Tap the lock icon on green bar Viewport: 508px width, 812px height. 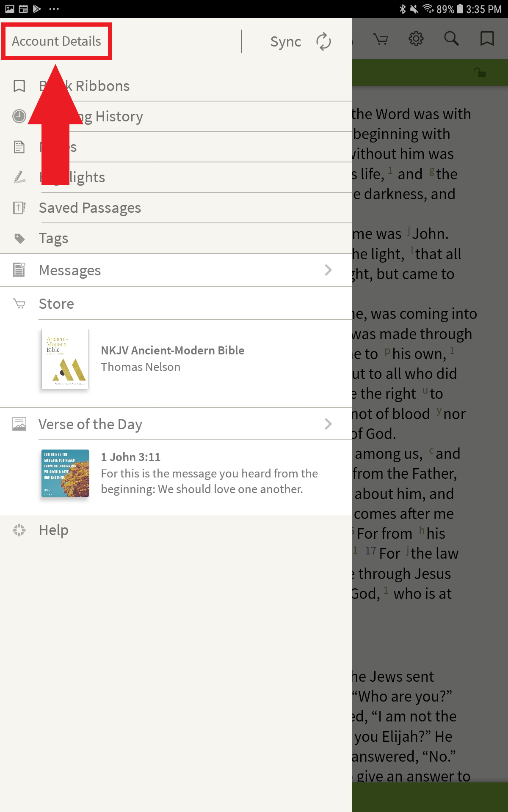click(480, 73)
